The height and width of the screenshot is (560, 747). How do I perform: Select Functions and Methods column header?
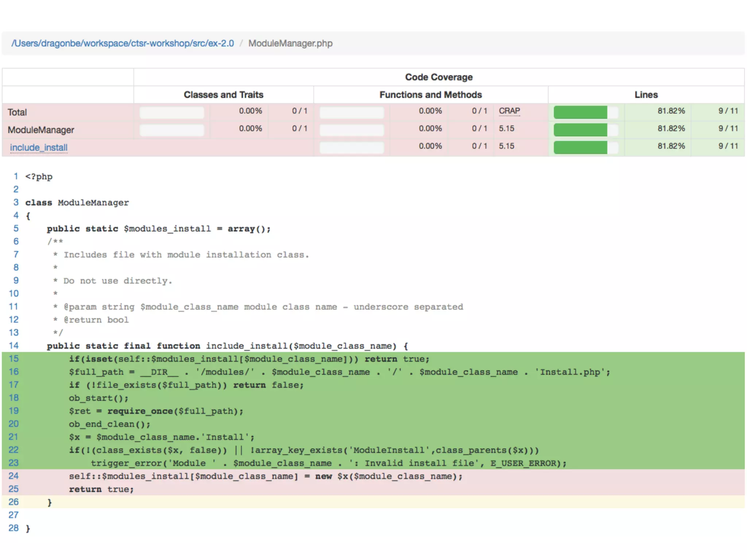pos(430,95)
